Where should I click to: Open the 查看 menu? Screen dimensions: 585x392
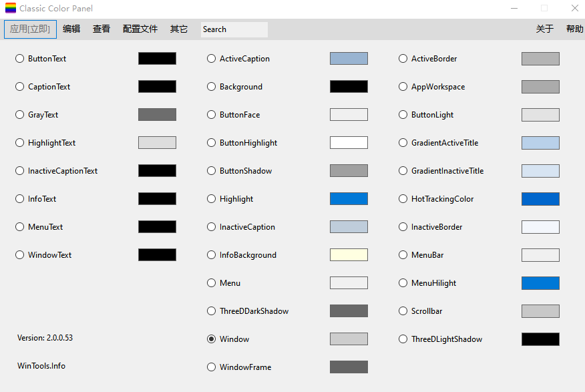[x=102, y=29]
